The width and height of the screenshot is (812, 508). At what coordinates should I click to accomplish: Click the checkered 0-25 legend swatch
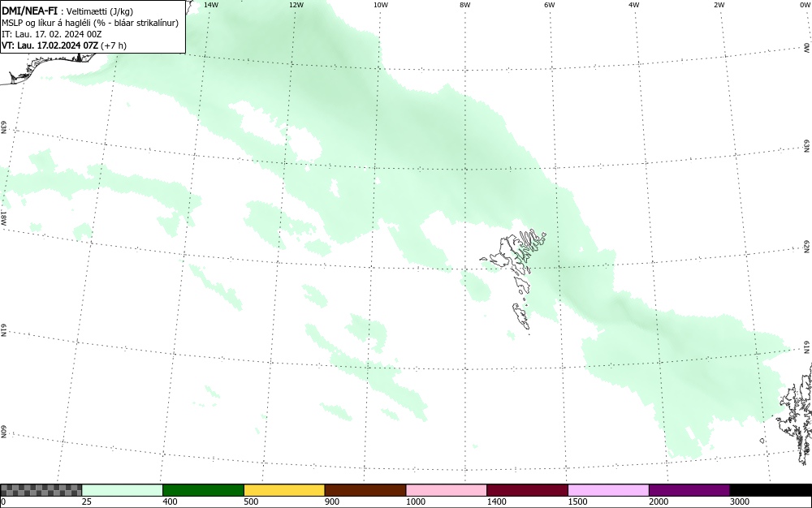(x=41, y=490)
